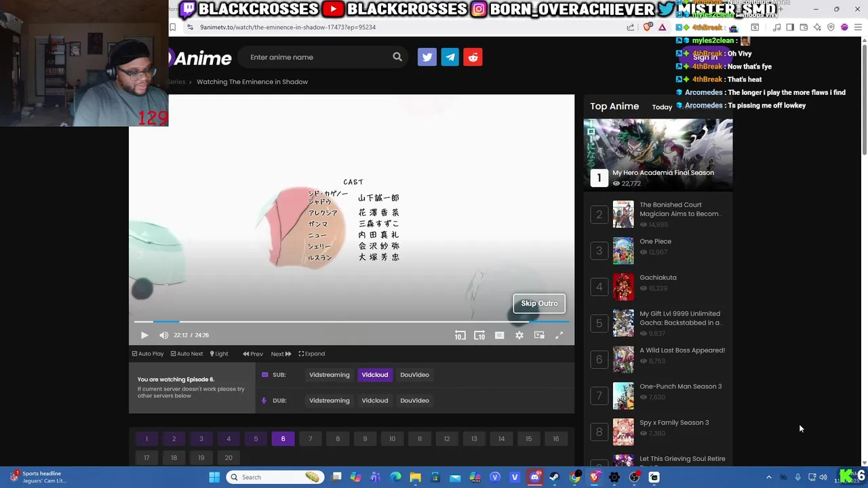Viewport: 868px width, 488px height.
Task: Play the video with the play button
Action: click(x=144, y=335)
